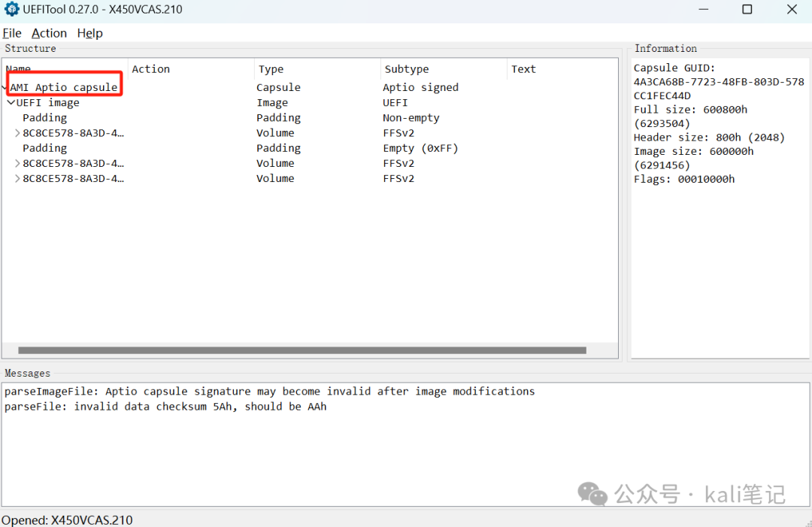This screenshot has width=812, height=527.
Task: Click the 'Image size: 600000h' line
Action: point(693,152)
